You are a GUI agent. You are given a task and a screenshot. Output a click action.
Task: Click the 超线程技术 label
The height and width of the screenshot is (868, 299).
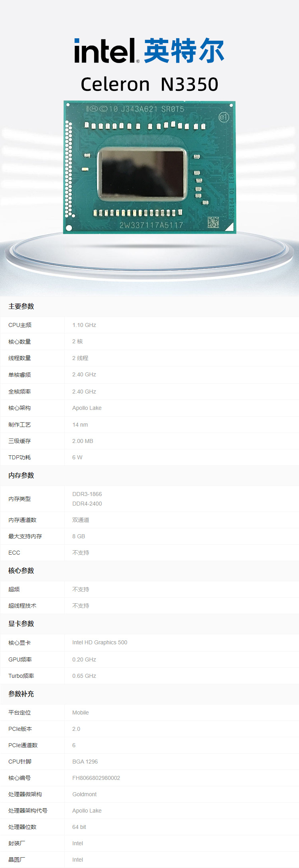point(22,606)
